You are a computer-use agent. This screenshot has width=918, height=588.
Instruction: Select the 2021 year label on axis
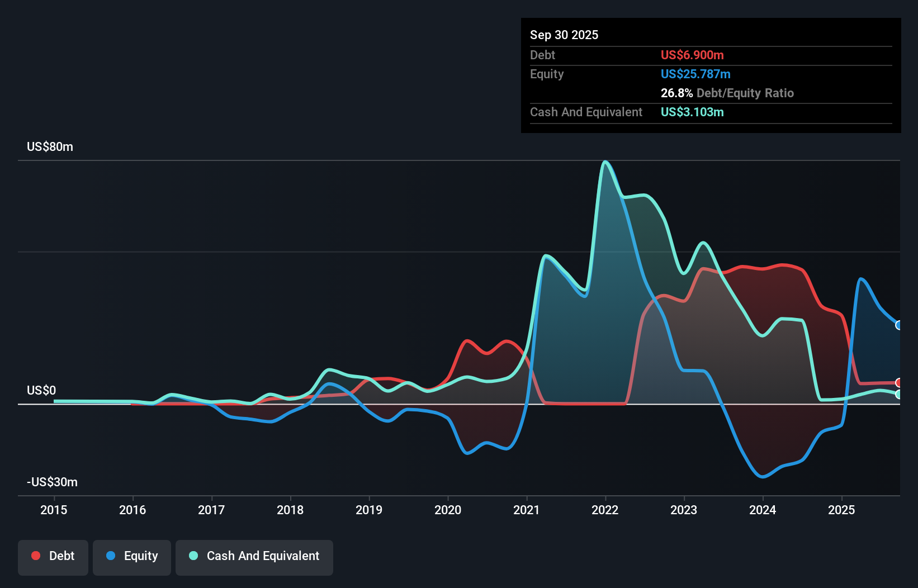pos(526,510)
